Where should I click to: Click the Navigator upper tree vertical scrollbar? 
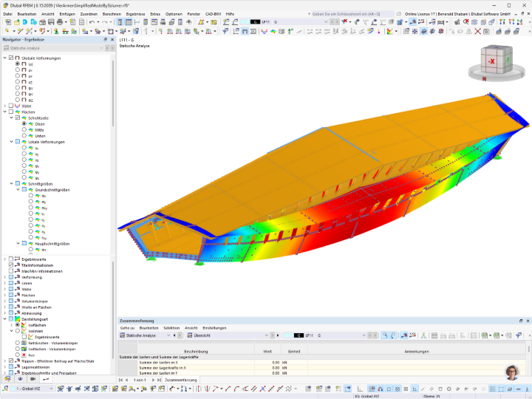pyautogui.click(x=112, y=93)
